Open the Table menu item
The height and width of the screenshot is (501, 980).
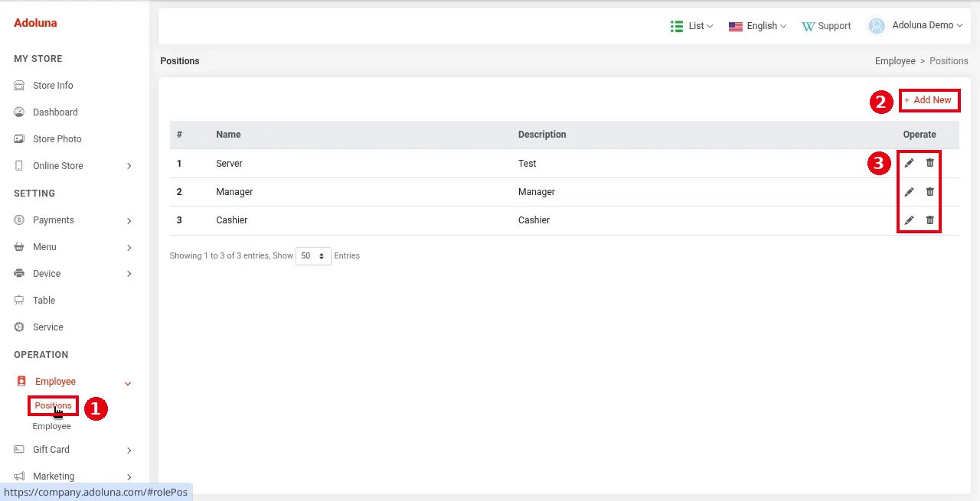coord(44,301)
